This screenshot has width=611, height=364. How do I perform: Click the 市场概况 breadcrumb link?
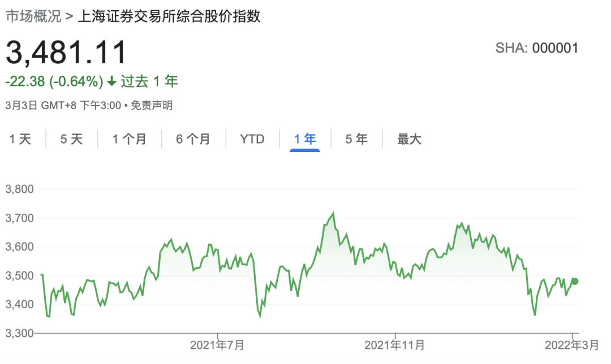(33, 16)
